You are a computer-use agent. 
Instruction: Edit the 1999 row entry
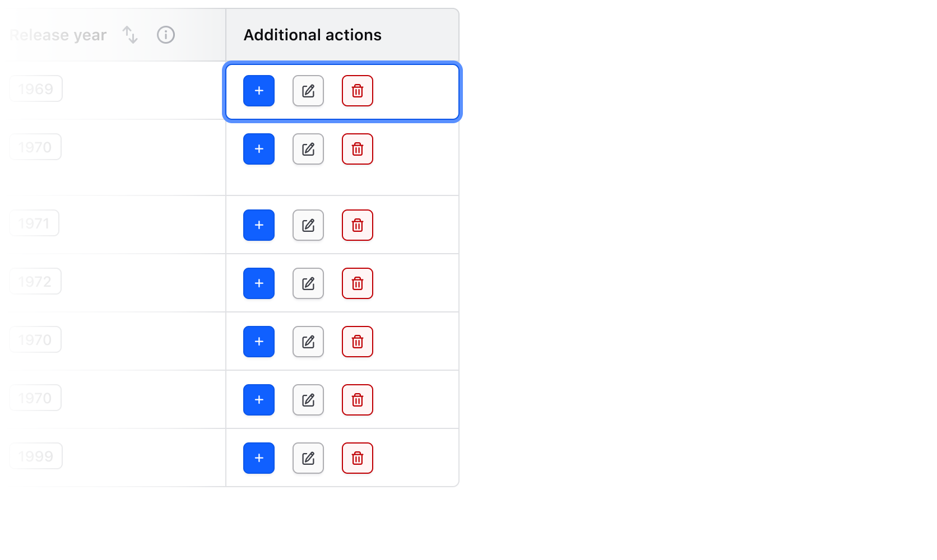[x=308, y=458]
